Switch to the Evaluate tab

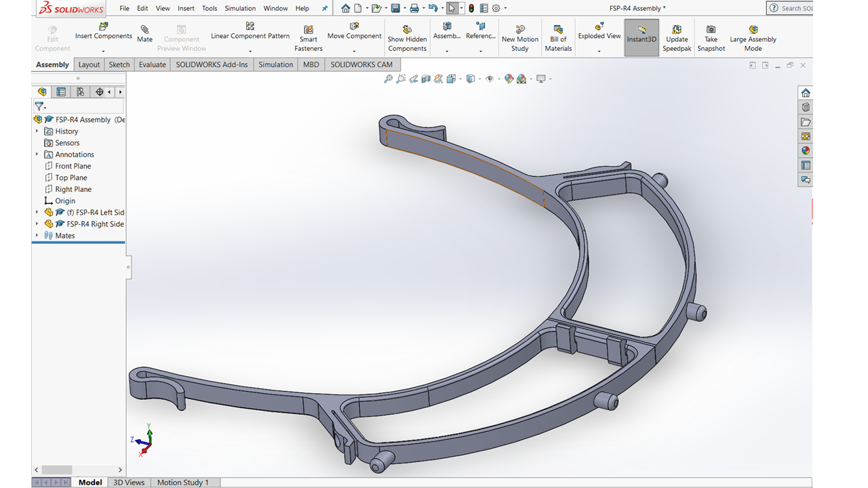153,64
